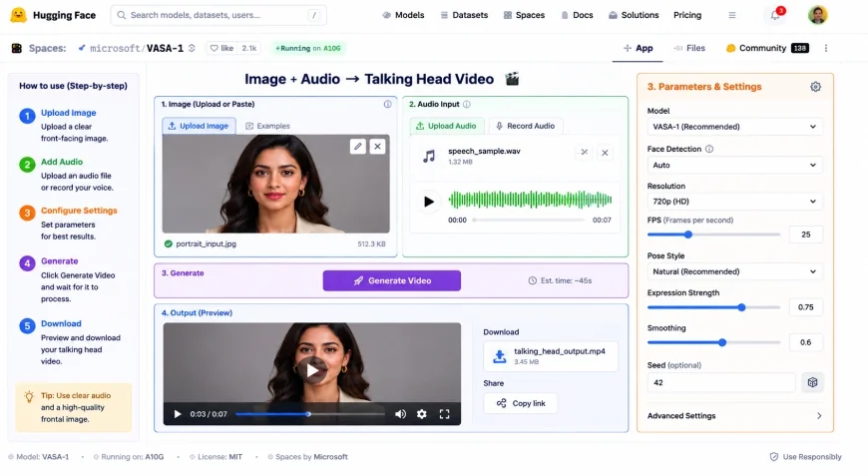Click the Seed input field with 42
The width and height of the screenshot is (868, 476).
[x=720, y=382]
